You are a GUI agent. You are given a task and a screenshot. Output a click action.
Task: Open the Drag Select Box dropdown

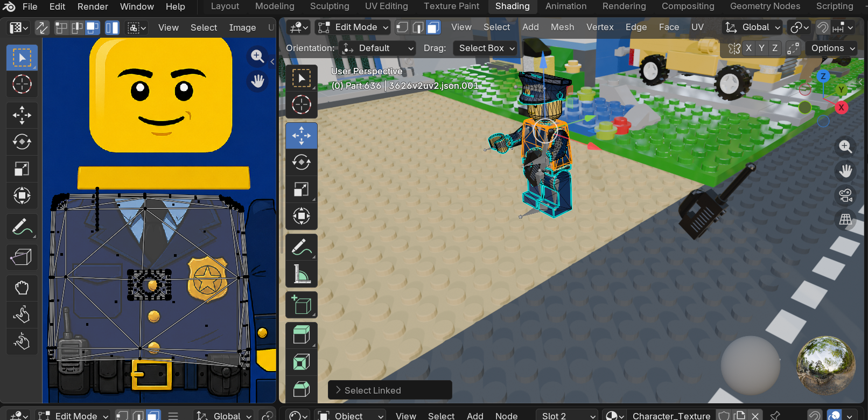pyautogui.click(x=485, y=48)
